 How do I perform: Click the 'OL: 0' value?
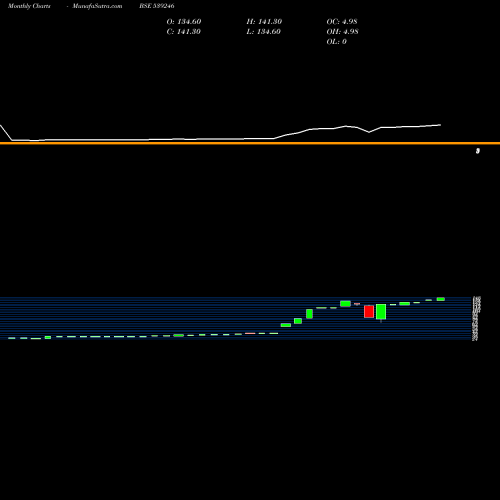336,42
